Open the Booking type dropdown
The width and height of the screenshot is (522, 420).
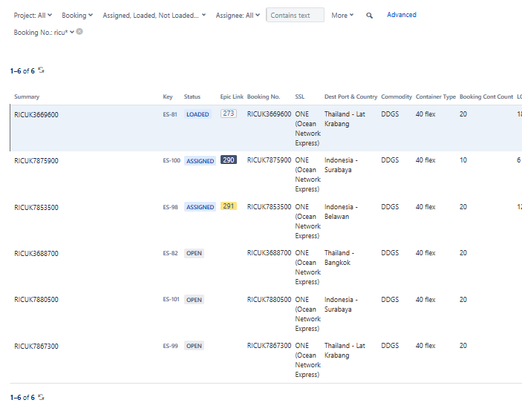pyautogui.click(x=76, y=15)
